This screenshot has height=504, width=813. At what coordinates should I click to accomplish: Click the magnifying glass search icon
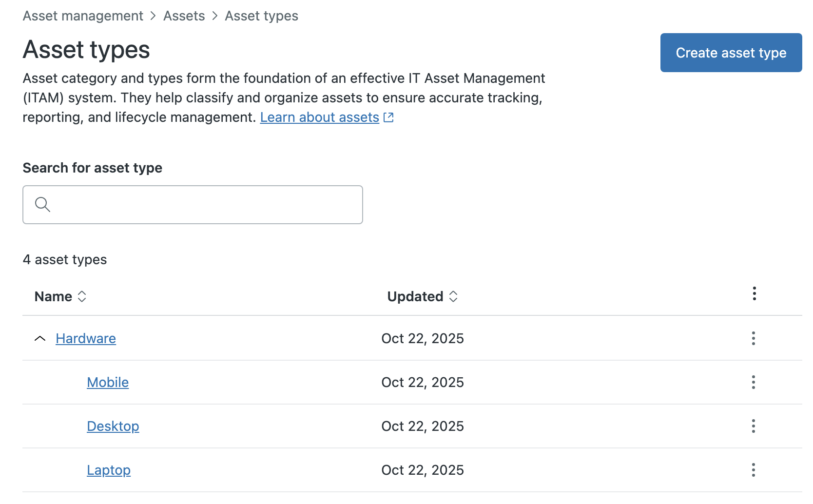(x=43, y=205)
